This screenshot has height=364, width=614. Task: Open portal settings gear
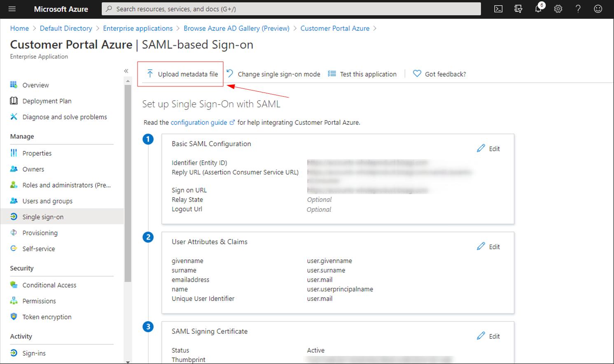point(558,9)
